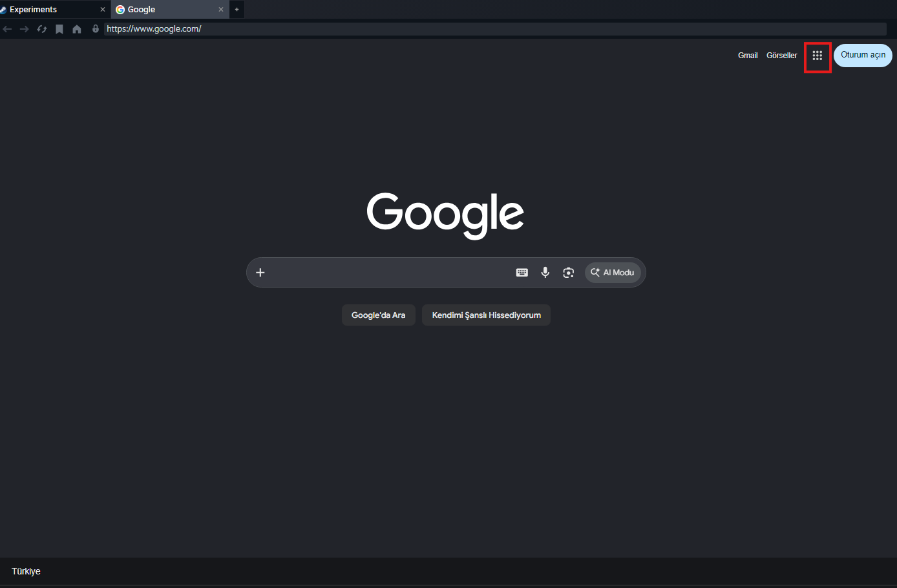Open the plus menu in the search box
Screen dimensions: 897x588
[x=260, y=273]
